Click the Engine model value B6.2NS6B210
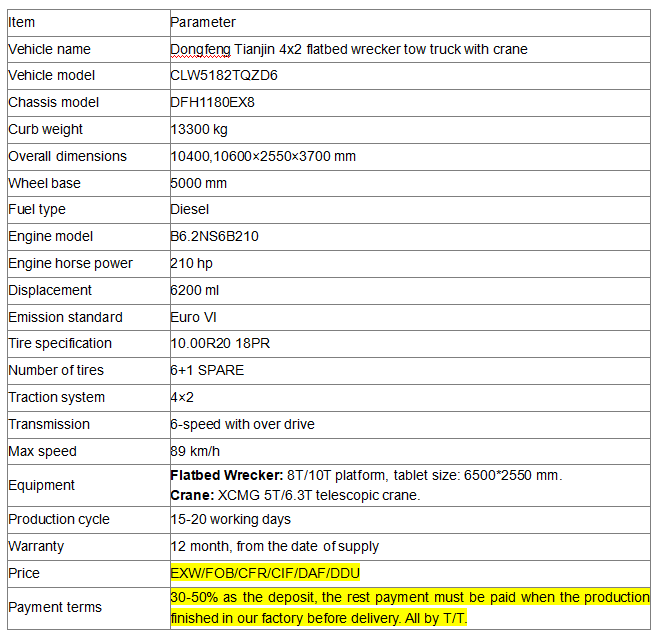This screenshot has width=659, height=637. pos(214,236)
